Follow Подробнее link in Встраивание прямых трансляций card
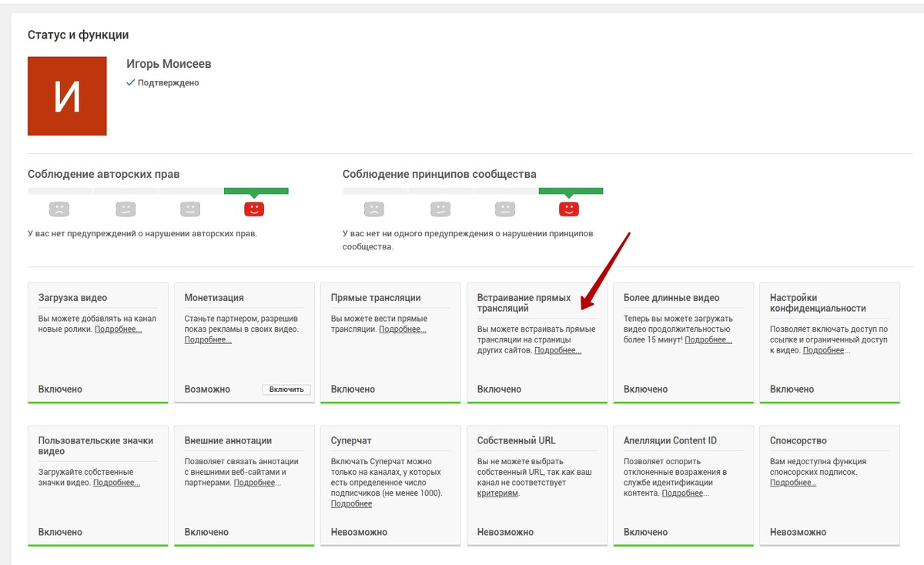924x565 pixels. [557, 350]
